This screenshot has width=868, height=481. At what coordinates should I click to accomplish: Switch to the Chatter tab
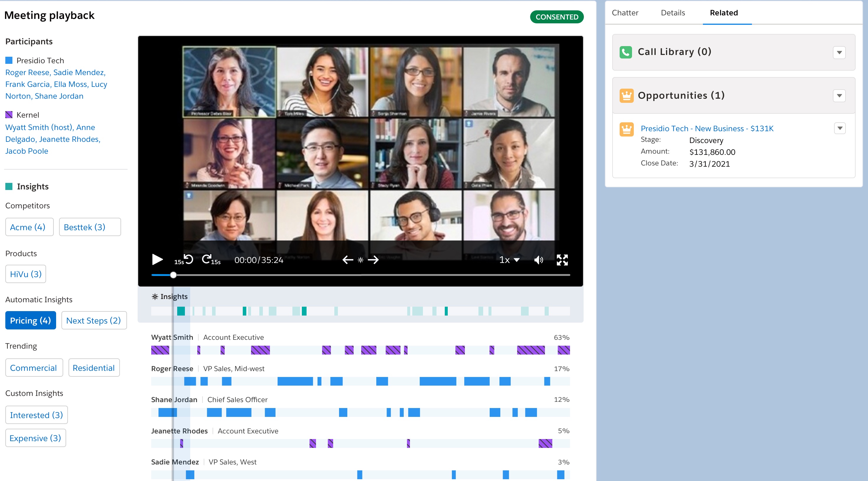tap(625, 13)
